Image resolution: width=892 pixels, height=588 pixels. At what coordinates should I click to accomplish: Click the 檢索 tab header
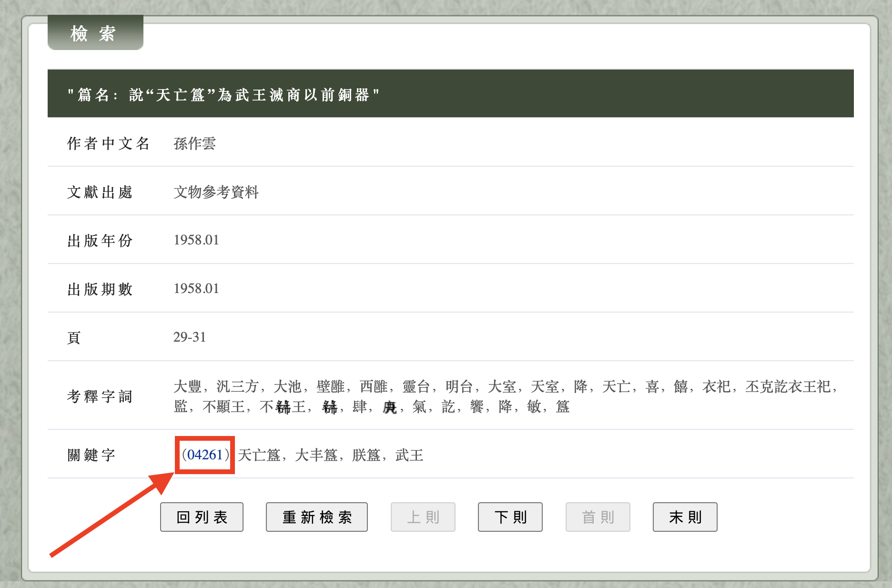click(x=95, y=33)
